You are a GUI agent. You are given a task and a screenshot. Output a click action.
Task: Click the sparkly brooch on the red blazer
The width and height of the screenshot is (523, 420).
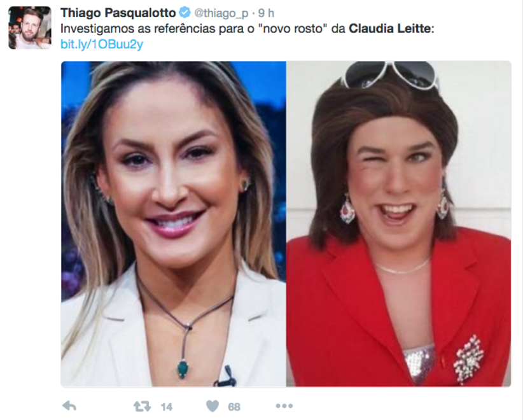click(468, 360)
